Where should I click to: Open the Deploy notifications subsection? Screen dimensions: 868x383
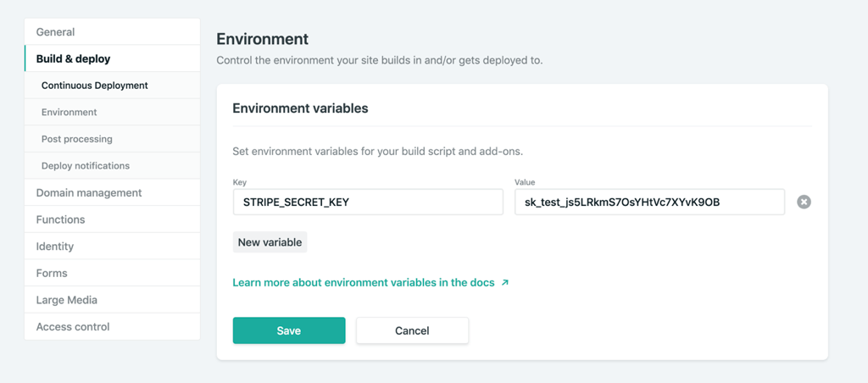click(x=113, y=165)
